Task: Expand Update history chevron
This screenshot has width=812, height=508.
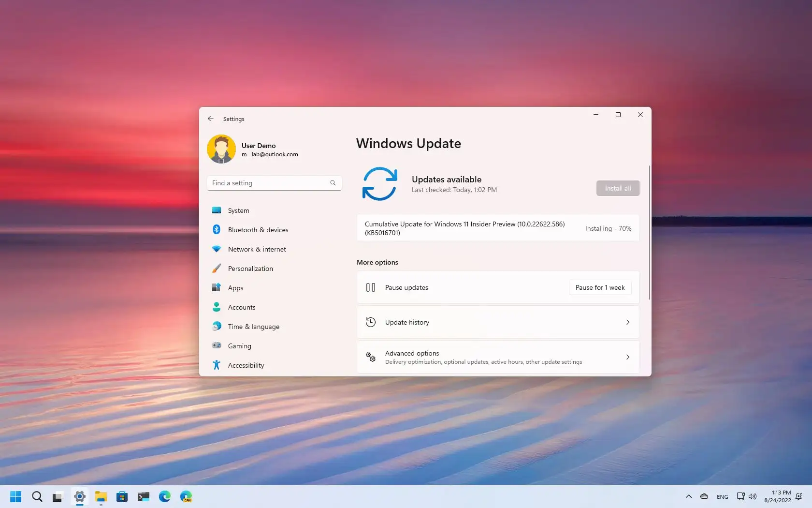Action: click(628, 322)
